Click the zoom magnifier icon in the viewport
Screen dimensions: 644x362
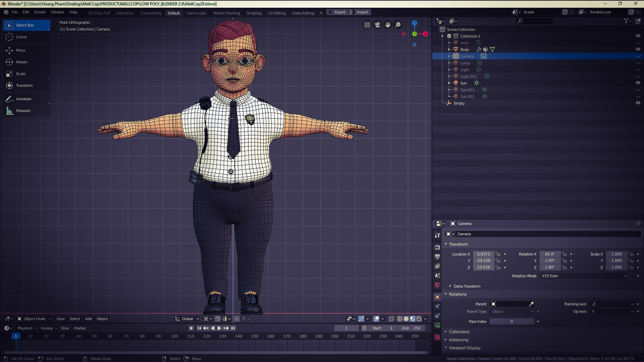(398, 25)
